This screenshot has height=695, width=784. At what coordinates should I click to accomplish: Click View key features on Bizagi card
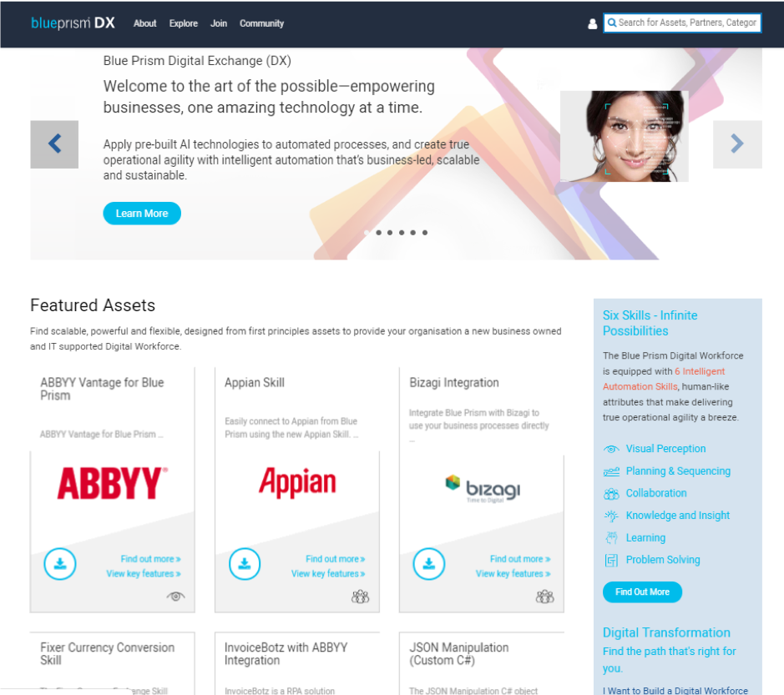click(x=513, y=573)
